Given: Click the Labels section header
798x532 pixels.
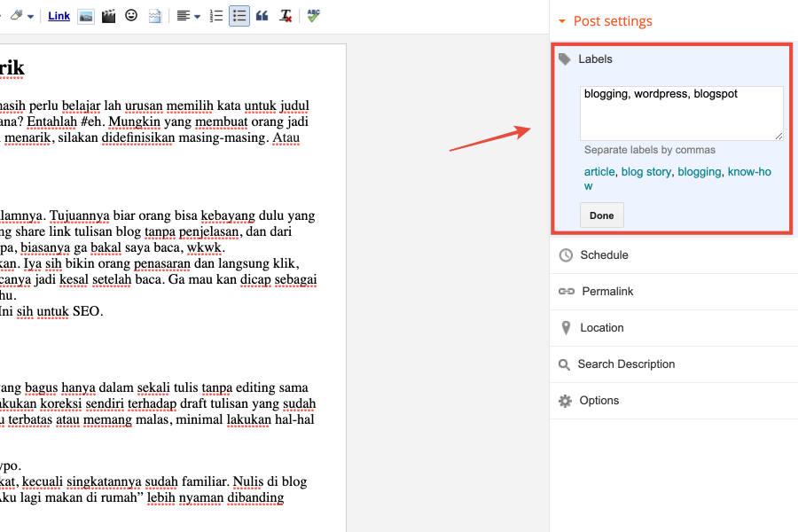Looking at the screenshot, I should (595, 59).
